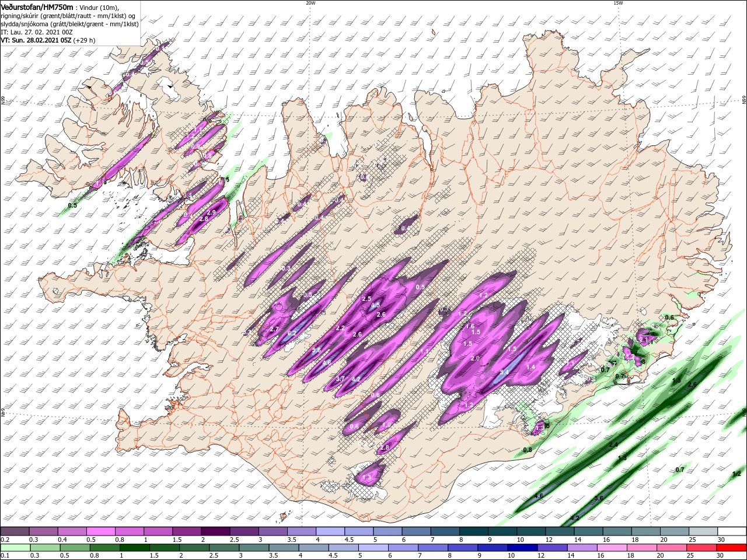The width and height of the screenshot is (747, 560).
Task: Click the 15W longitude label
Action: pyautogui.click(x=618, y=3)
